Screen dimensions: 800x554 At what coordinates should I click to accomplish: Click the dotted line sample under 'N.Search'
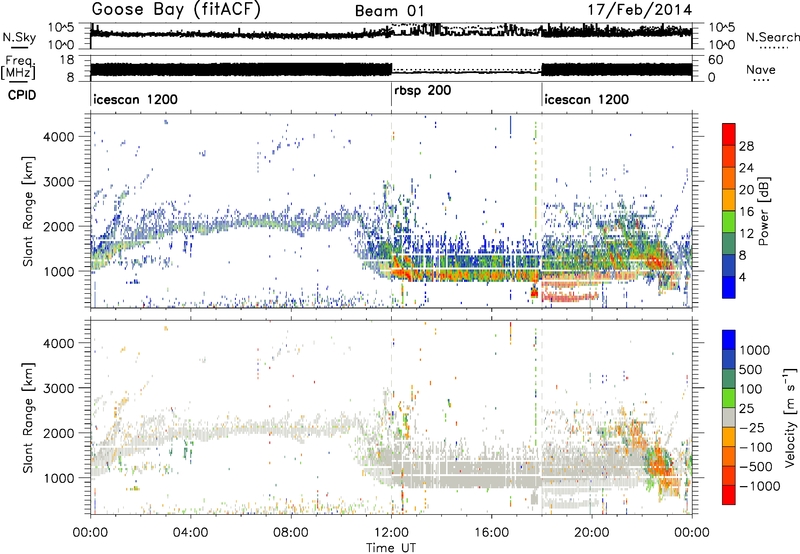coord(774,47)
